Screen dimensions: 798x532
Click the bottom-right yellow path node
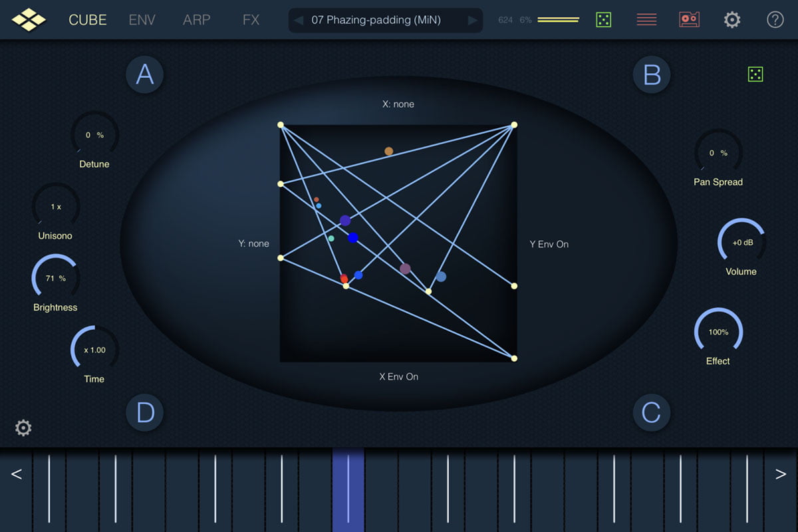(514, 358)
